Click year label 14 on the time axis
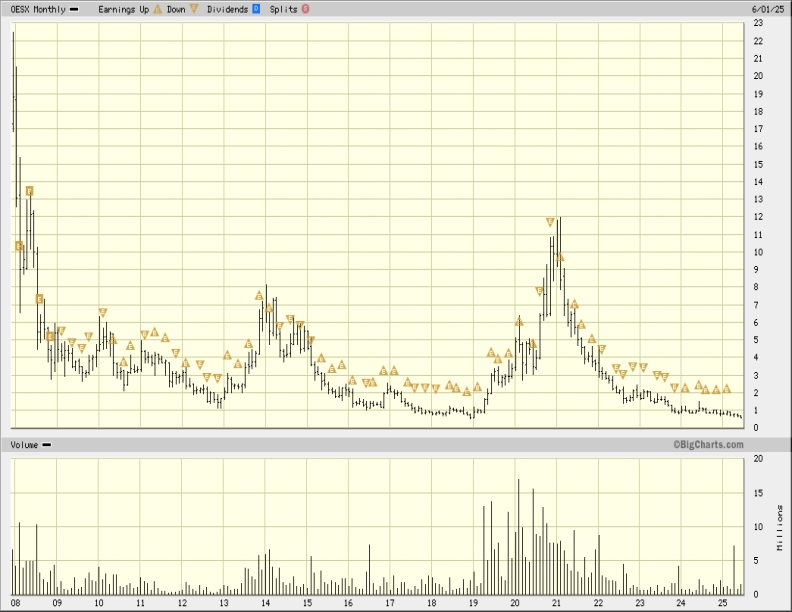 tap(265, 603)
